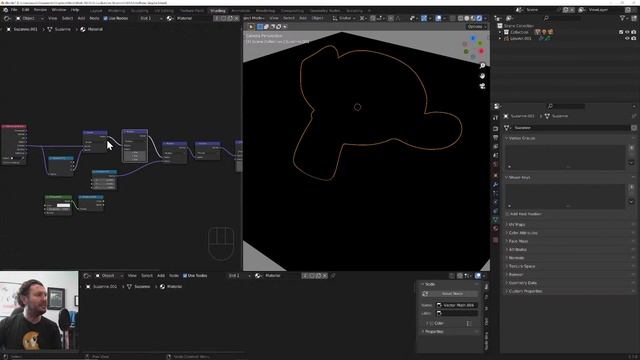This screenshot has height=360, width=640.
Task: Open the Render menu
Action: (40, 9)
